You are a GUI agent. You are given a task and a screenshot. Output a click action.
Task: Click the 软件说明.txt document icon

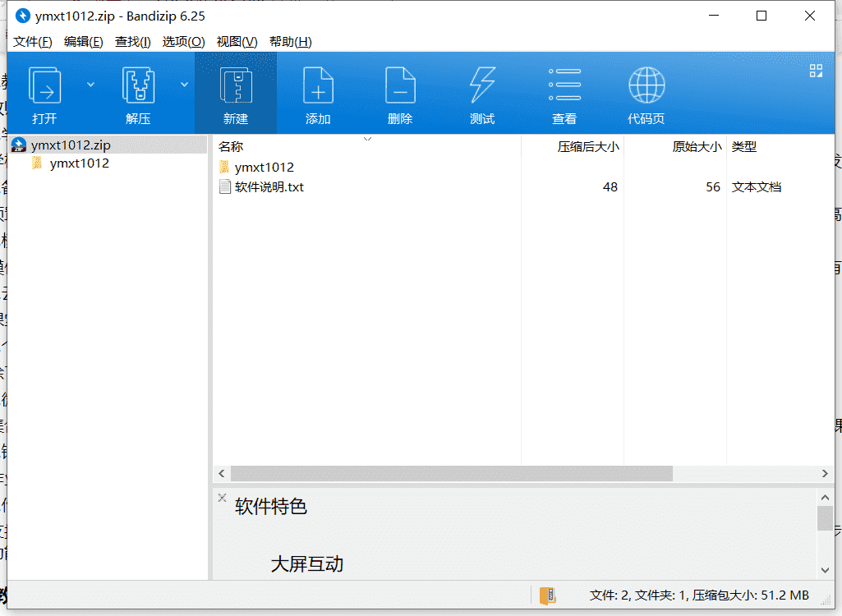pos(225,187)
